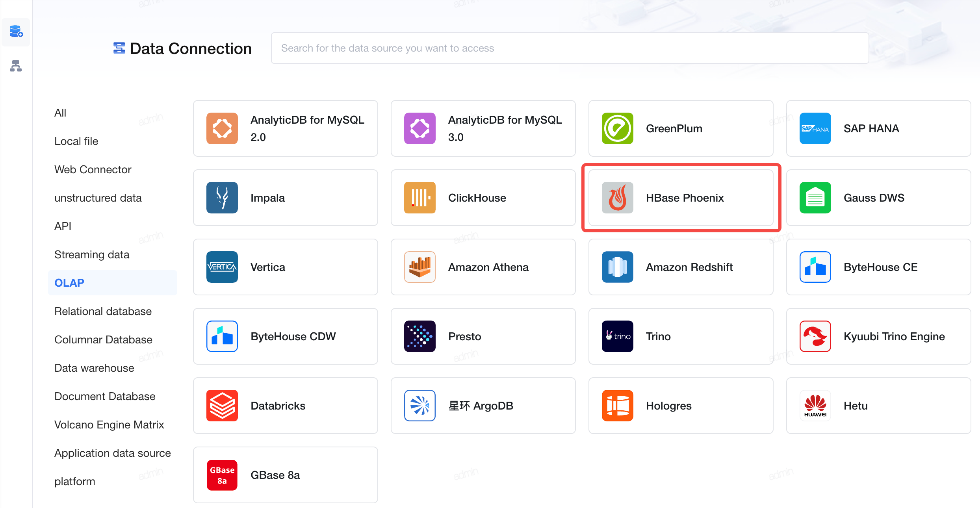Open the SAP HANA connection card
Viewport: 980px width, 508px height.
click(878, 128)
